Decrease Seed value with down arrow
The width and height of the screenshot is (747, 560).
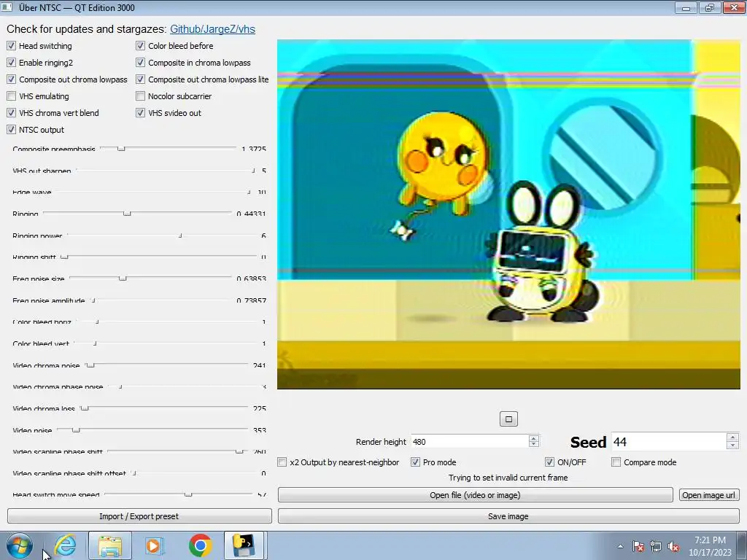click(732, 446)
